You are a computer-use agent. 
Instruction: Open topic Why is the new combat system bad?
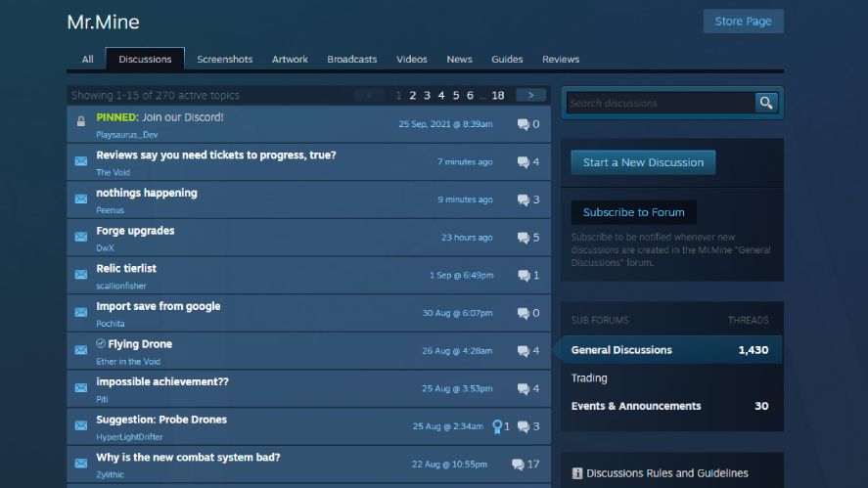[x=188, y=457]
